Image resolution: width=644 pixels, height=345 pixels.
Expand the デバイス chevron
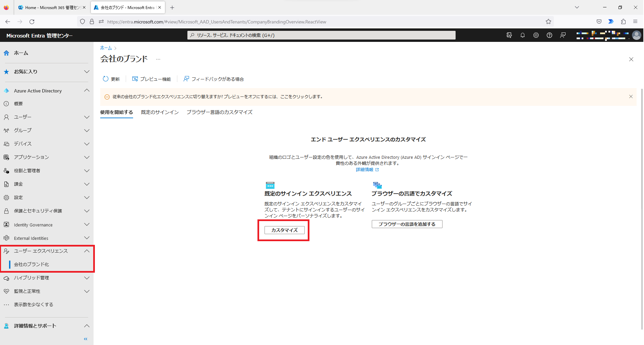click(x=87, y=144)
